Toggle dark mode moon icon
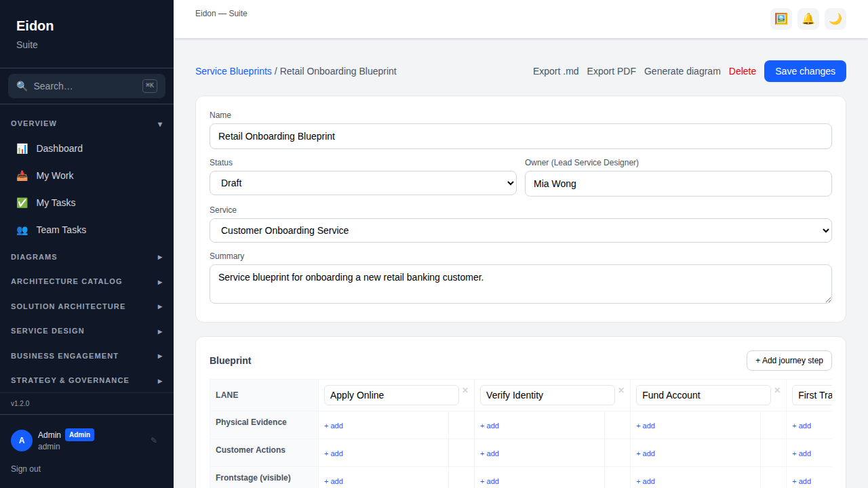Image resolution: width=868 pixels, height=488 pixels. [x=835, y=19]
